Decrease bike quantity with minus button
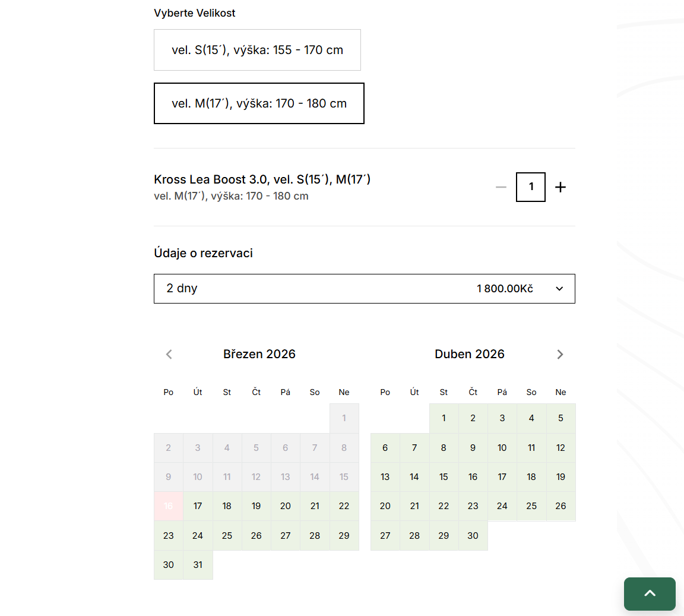Viewport: 684px width, 616px height. tap(501, 187)
